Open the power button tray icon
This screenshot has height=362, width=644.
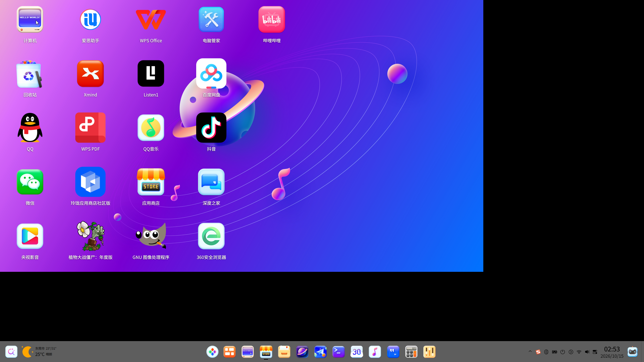point(563,352)
